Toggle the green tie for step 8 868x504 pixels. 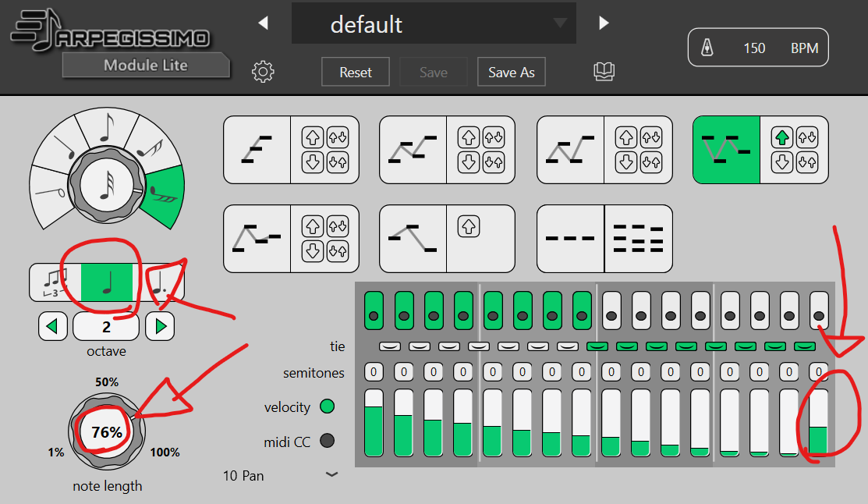tap(597, 346)
